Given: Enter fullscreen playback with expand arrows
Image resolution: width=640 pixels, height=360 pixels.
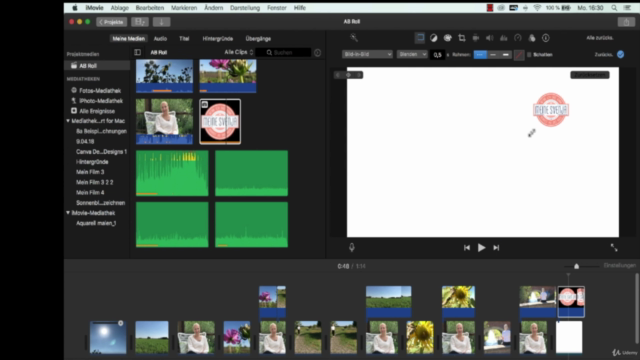Looking at the screenshot, I should pos(614,247).
